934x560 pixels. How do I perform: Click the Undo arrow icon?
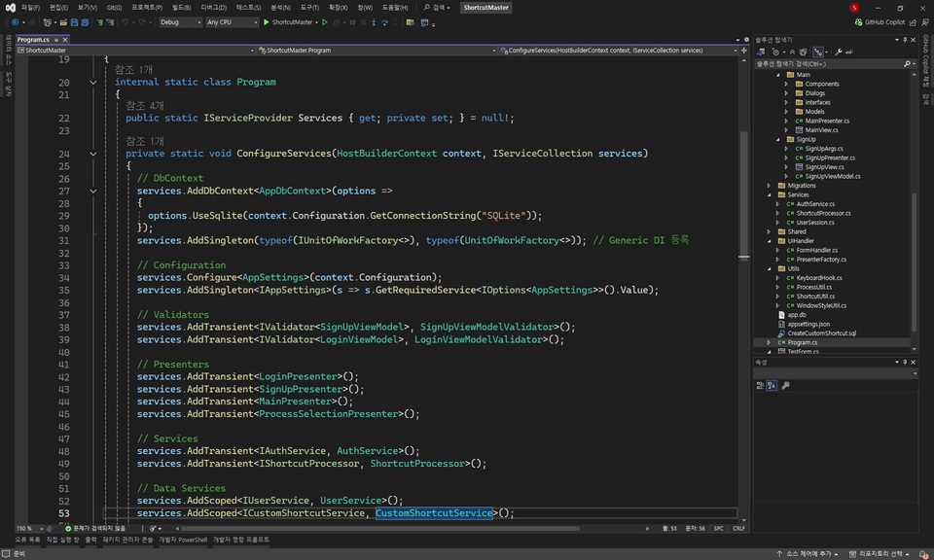click(x=126, y=22)
